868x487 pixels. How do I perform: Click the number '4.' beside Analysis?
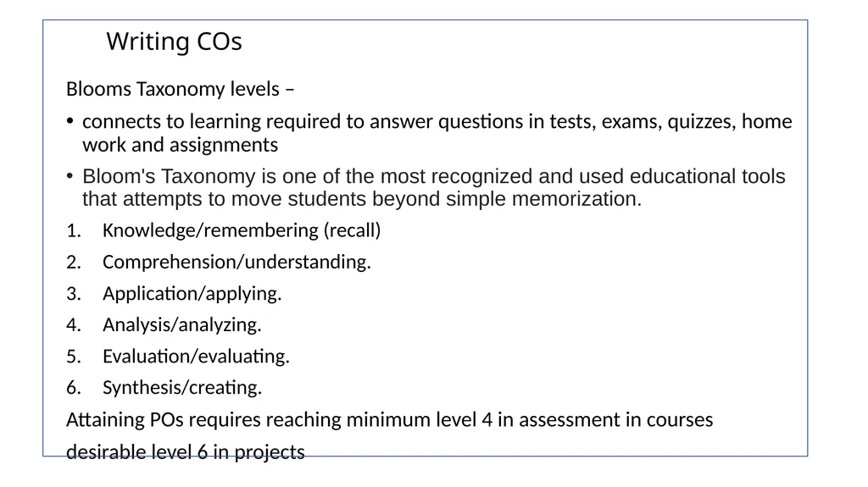pyautogui.click(x=74, y=325)
